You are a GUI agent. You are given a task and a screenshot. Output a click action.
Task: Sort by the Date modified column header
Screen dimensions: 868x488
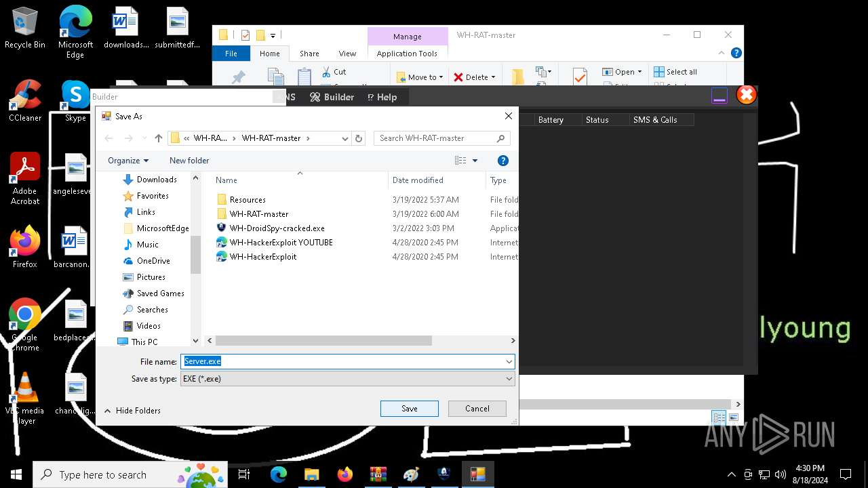pos(437,180)
